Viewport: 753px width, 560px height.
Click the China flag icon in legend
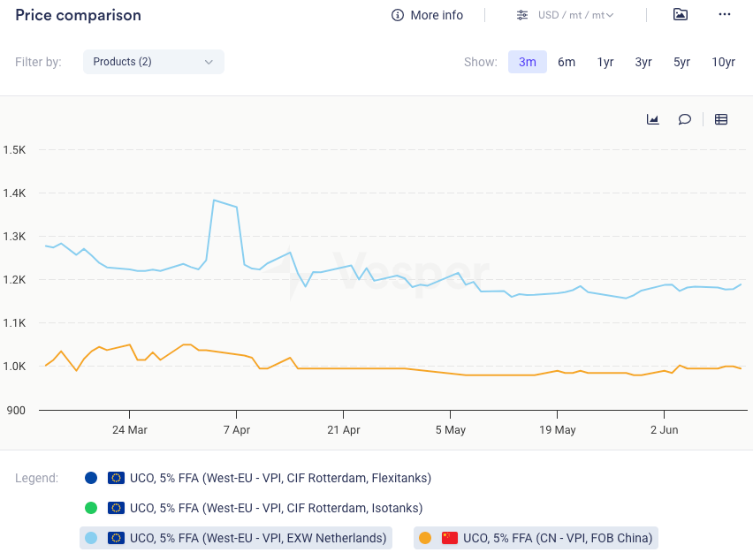click(x=449, y=538)
